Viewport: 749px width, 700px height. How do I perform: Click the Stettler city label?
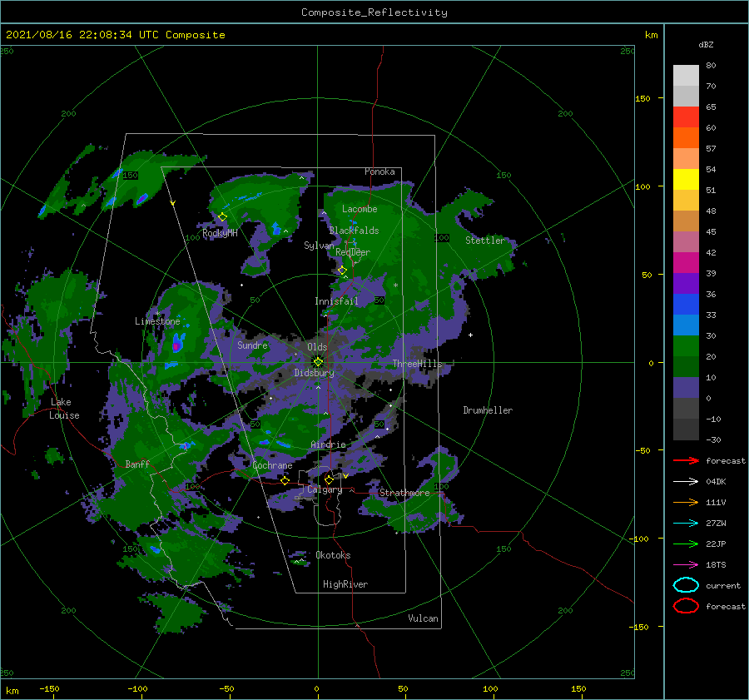point(485,241)
